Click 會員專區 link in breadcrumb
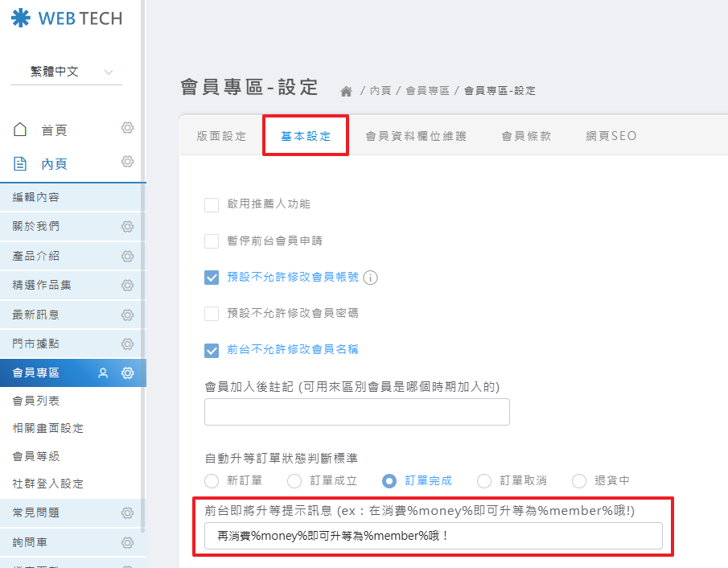 tap(427, 91)
